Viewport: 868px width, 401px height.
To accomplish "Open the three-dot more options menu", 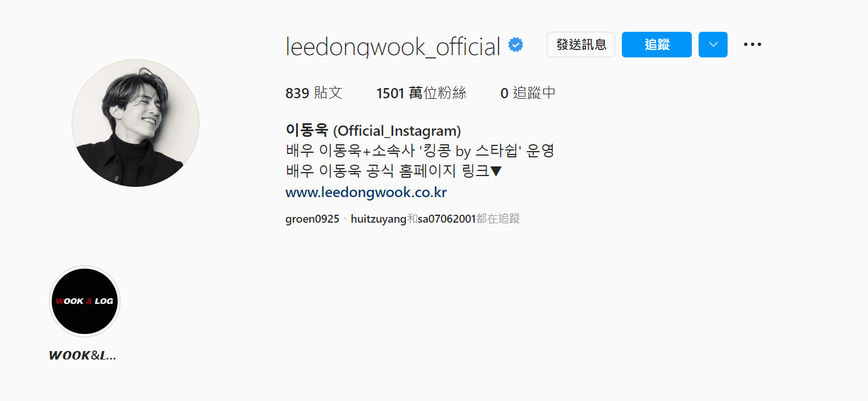I will coord(752,45).
